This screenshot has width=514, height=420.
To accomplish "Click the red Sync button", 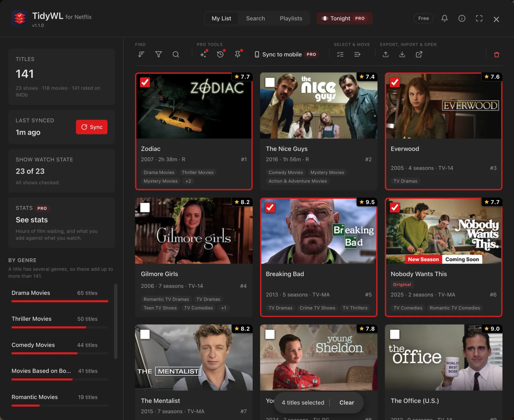I will (x=92, y=127).
